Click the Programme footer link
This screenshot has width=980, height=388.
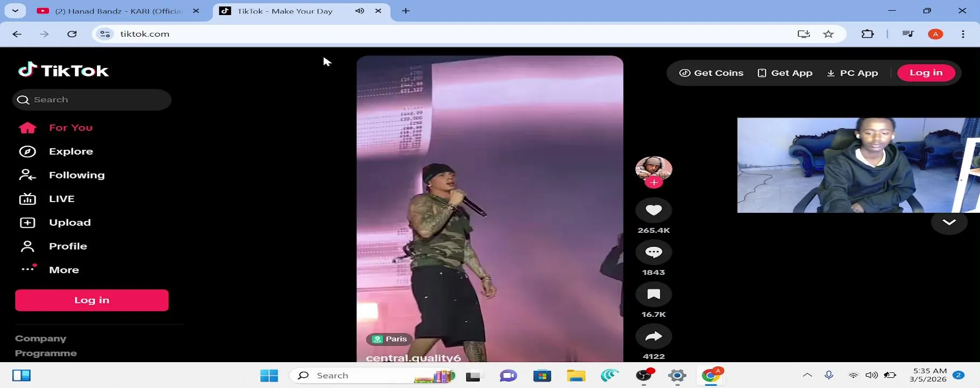pyautogui.click(x=46, y=353)
